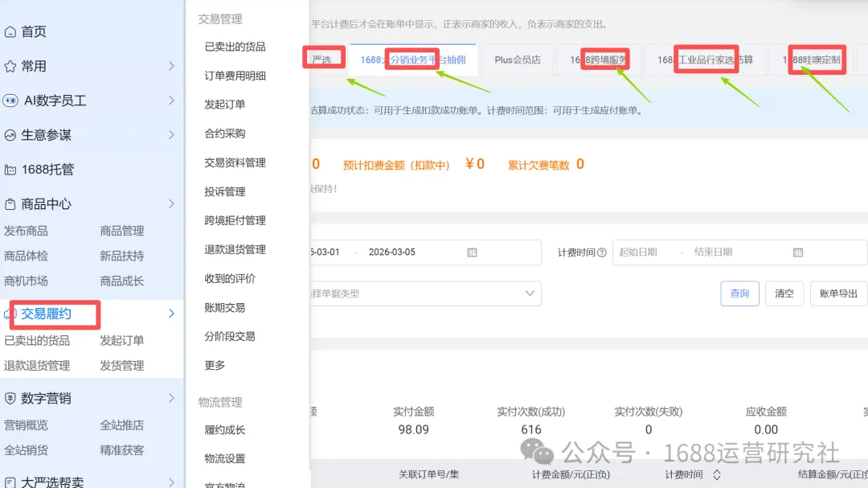Click the home icon beside 首页

pos(10,32)
